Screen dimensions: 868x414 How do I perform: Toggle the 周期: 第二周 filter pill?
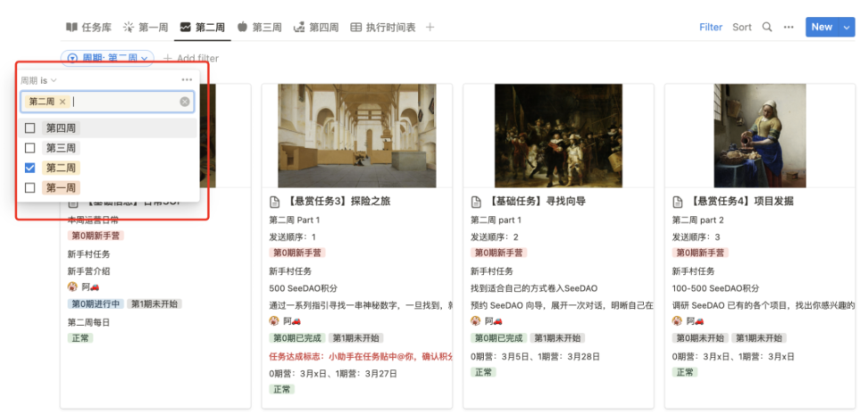click(x=107, y=58)
